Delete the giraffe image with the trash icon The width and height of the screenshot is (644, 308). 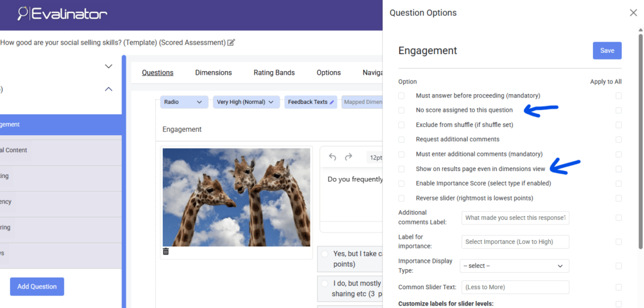pyautogui.click(x=165, y=251)
